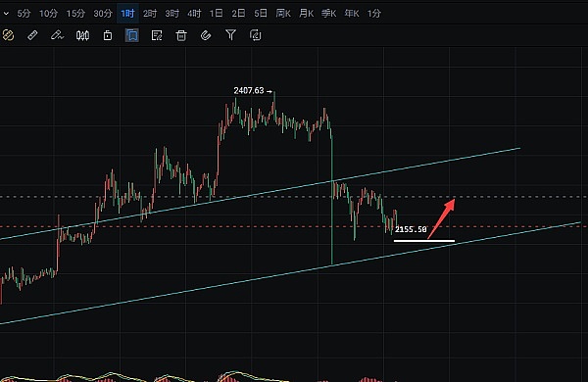Switch to the 1分 timeframe
This screenshot has height=382, width=588.
374,14
